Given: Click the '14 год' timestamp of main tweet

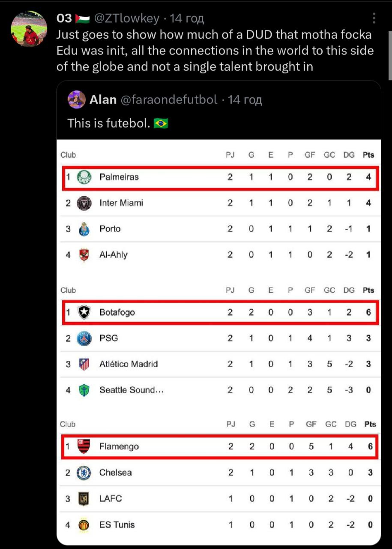Looking at the screenshot, I should coord(187,18).
